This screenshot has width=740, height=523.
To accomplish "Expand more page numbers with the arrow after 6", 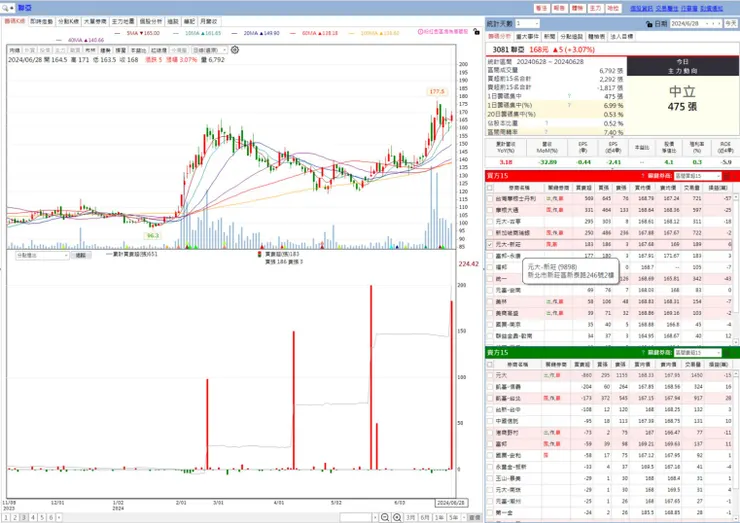I will click(59, 517).
